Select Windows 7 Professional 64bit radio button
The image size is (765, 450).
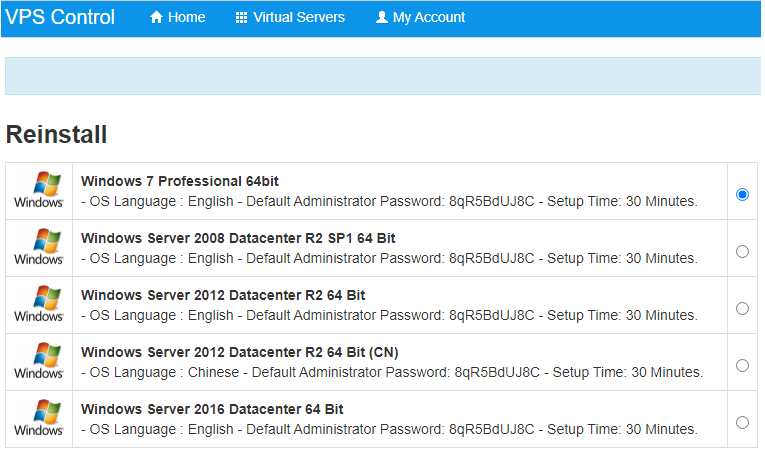742,194
